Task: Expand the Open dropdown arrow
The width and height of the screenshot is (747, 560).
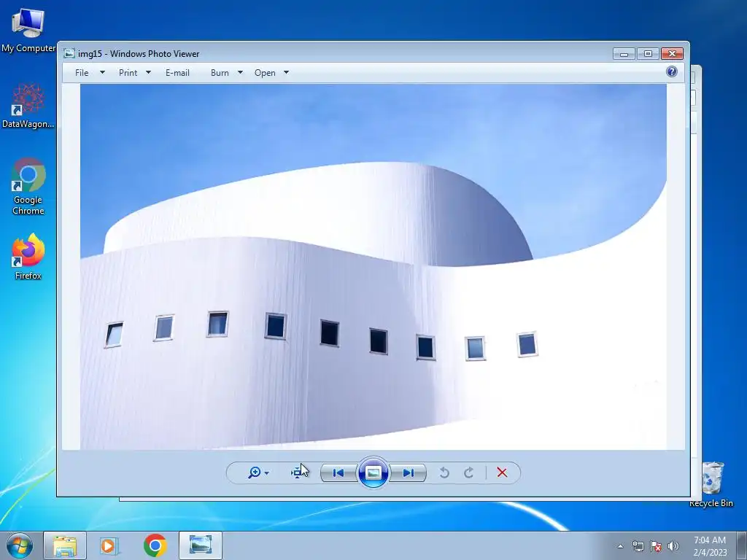Action: tap(286, 73)
